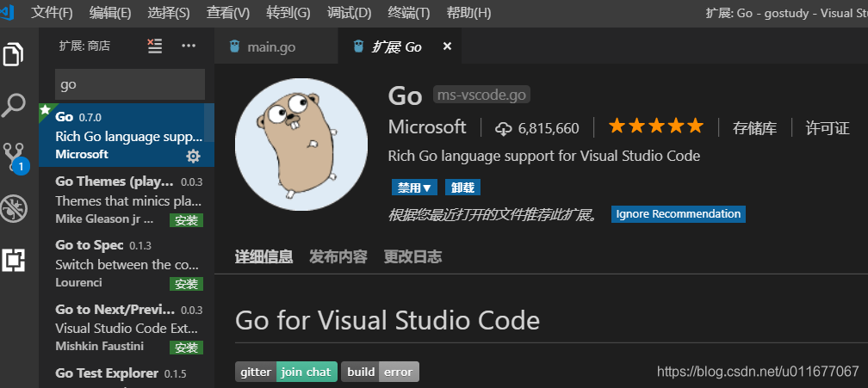Open the Search view in activity bar
The width and height of the screenshot is (868, 388).
14,105
